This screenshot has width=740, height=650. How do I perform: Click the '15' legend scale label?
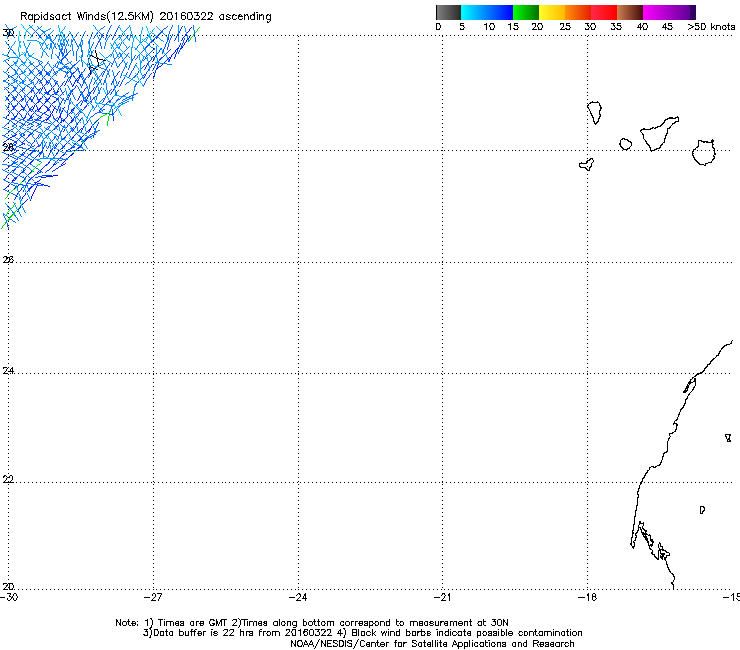[x=513, y=27]
